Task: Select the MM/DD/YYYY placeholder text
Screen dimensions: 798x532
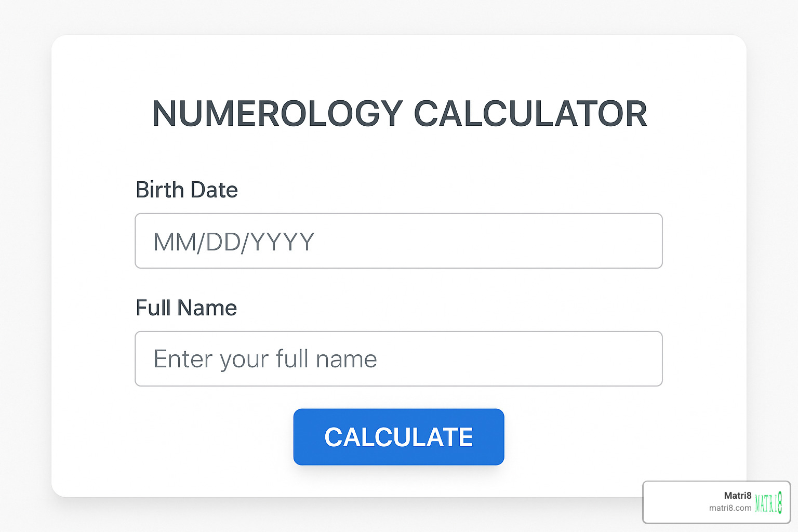Action: click(234, 242)
